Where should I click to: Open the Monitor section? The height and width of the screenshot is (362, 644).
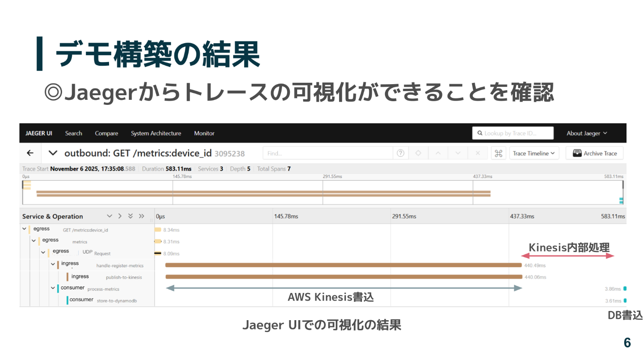(204, 133)
